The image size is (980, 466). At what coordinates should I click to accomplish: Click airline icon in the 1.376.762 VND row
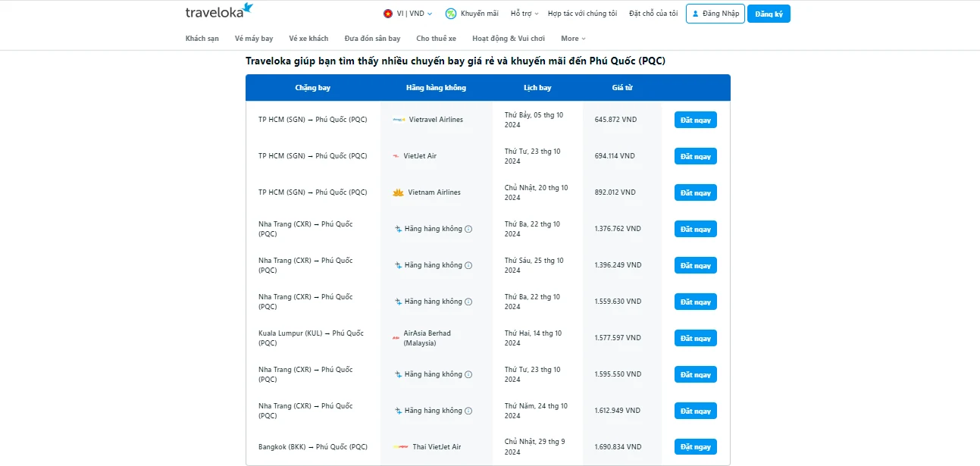pos(398,229)
